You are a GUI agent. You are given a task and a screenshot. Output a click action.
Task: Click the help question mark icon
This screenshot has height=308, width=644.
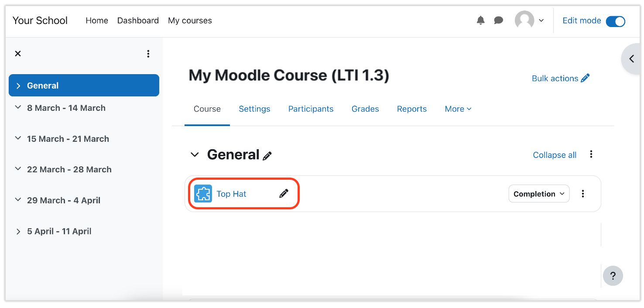click(x=613, y=275)
